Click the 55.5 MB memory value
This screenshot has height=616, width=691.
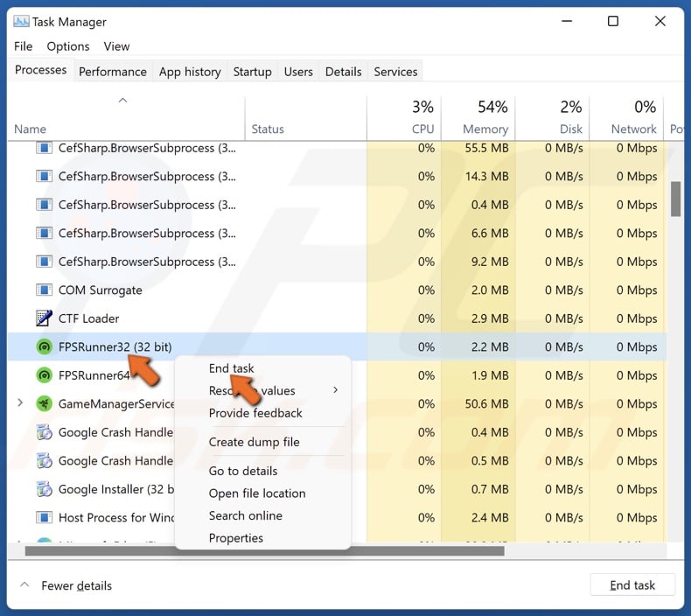point(486,148)
